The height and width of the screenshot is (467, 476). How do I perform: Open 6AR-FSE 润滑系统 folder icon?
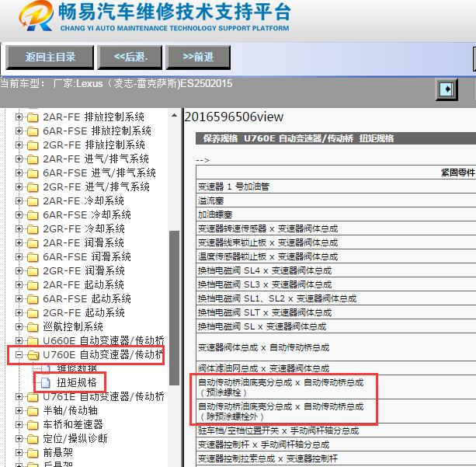33,257
